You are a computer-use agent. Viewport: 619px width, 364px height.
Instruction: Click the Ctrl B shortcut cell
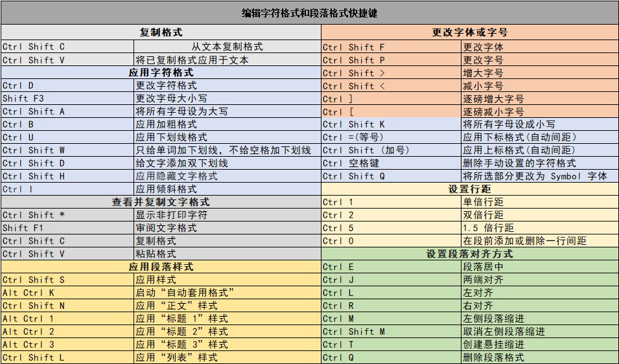(x=67, y=124)
